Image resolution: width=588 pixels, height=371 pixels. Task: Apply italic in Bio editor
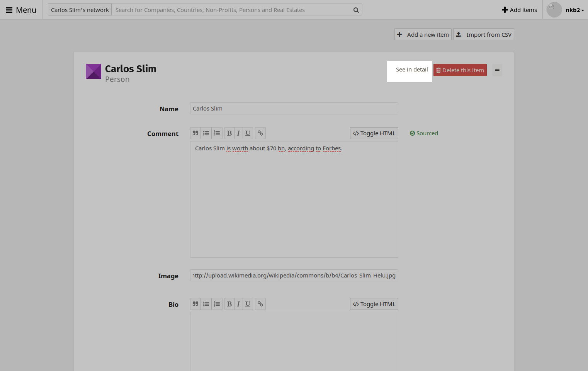[x=238, y=304]
